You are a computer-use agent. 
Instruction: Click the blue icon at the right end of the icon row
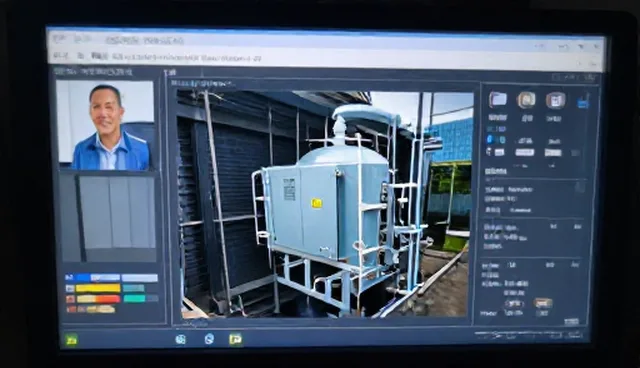[x=583, y=102]
